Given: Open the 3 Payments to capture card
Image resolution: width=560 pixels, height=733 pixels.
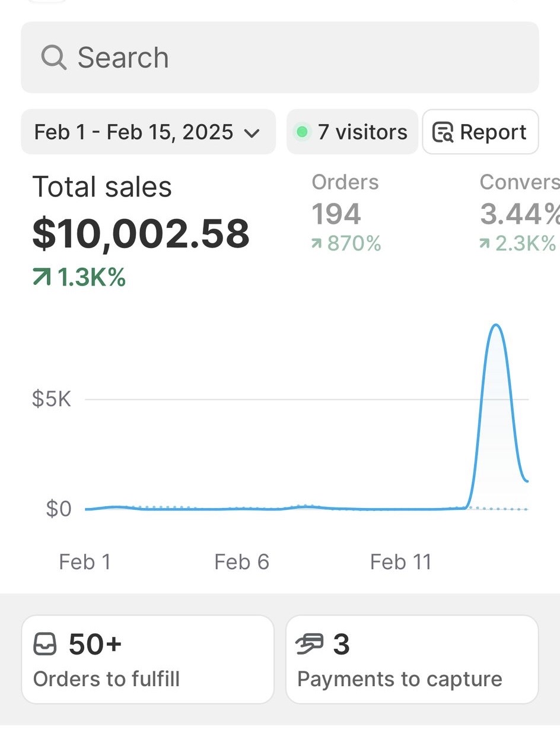Looking at the screenshot, I should [x=412, y=659].
